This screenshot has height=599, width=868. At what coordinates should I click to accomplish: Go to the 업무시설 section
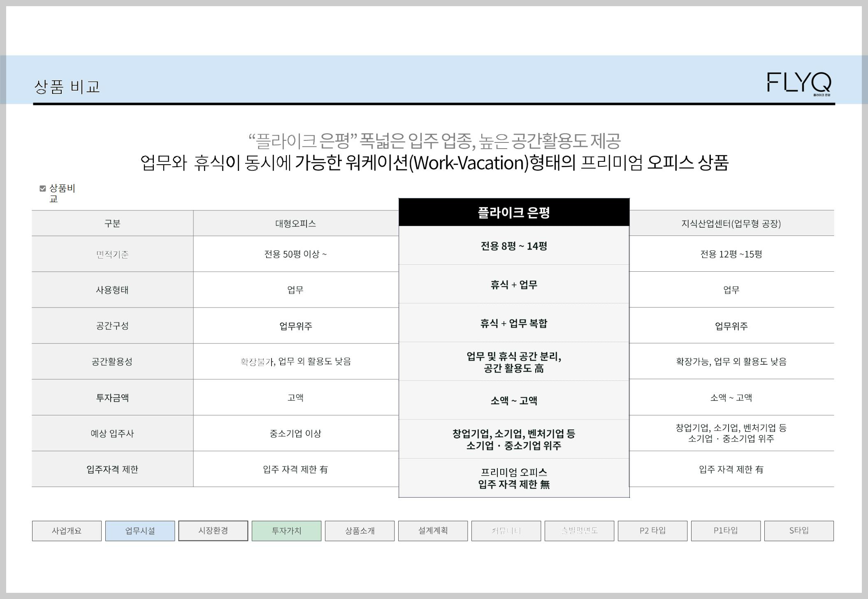click(x=140, y=531)
